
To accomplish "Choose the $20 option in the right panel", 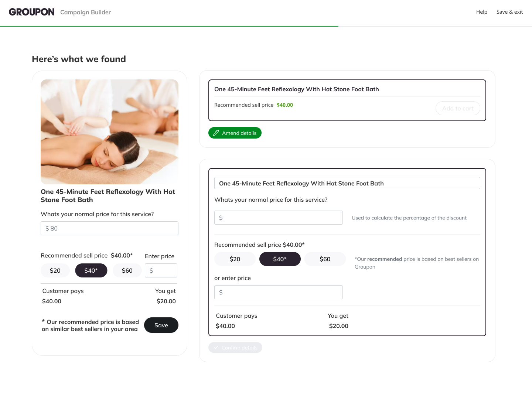I will click(235, 259).
